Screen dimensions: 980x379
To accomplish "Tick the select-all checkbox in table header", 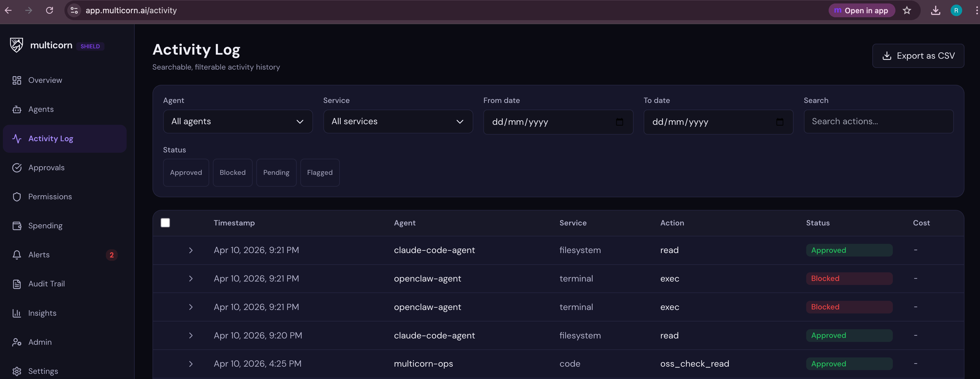I will tap(165, 223).
